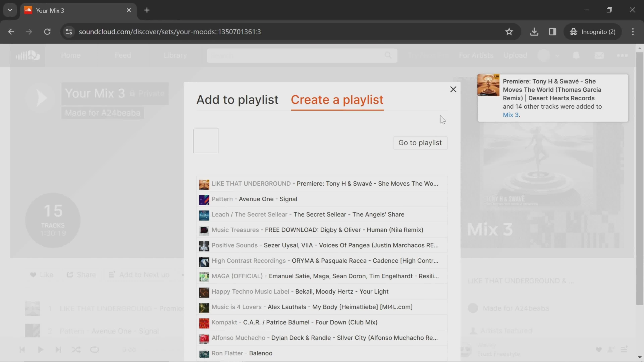Screen dimensions: 644x362
Task: Skip to previous track in player bar
Action: coord(22,349)
